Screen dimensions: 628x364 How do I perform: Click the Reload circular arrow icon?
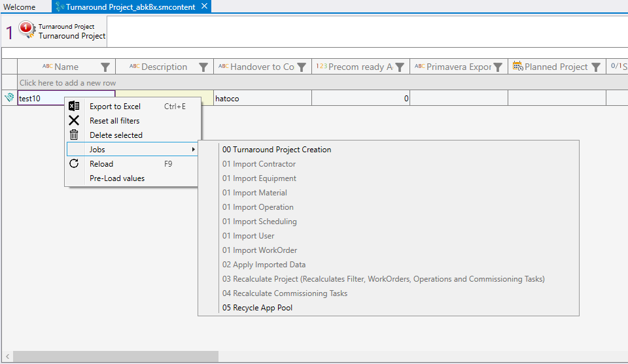[75, 164]
